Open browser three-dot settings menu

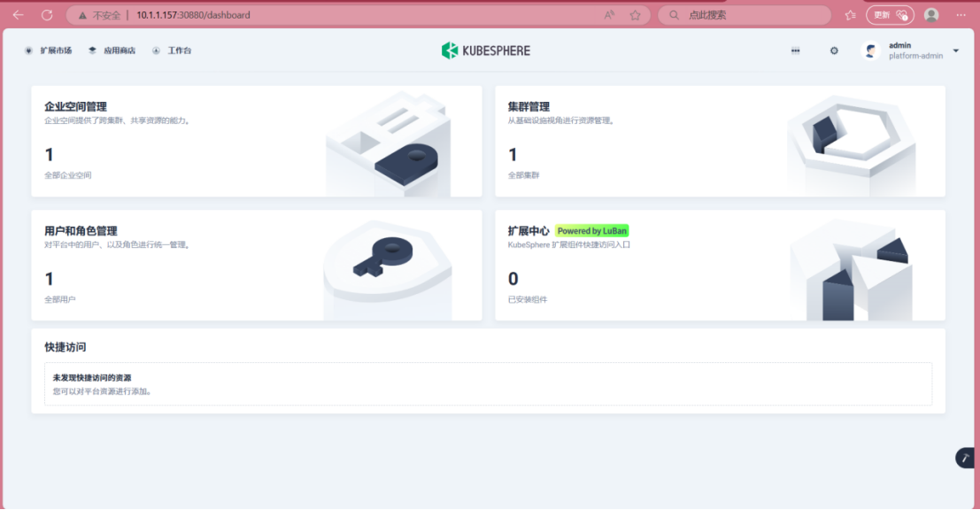(961, 15)
